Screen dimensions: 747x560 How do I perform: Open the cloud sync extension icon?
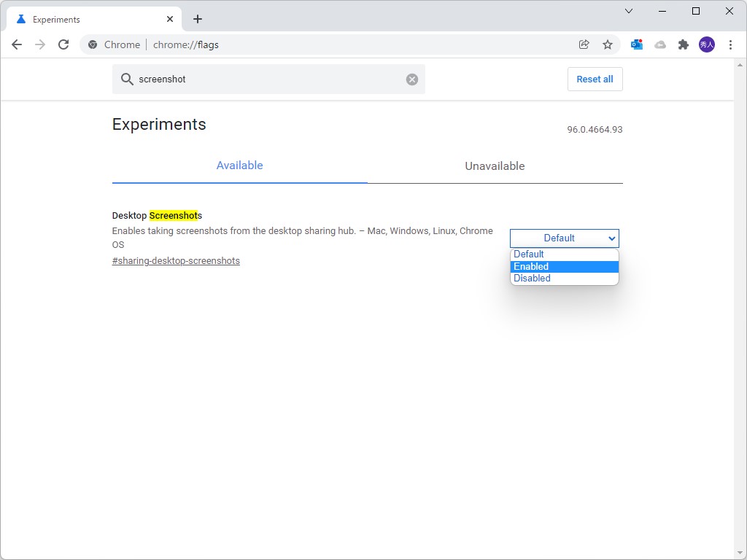[x=660, y=44]
